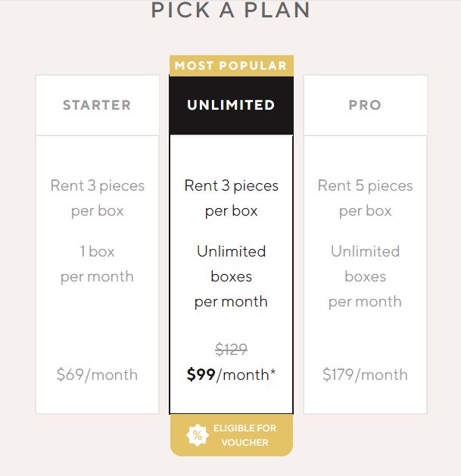Viewport: 461px width, 476px height.
Task: Click 'Rent 5 pieces per box' in Pro
Action: coord(365,198)
